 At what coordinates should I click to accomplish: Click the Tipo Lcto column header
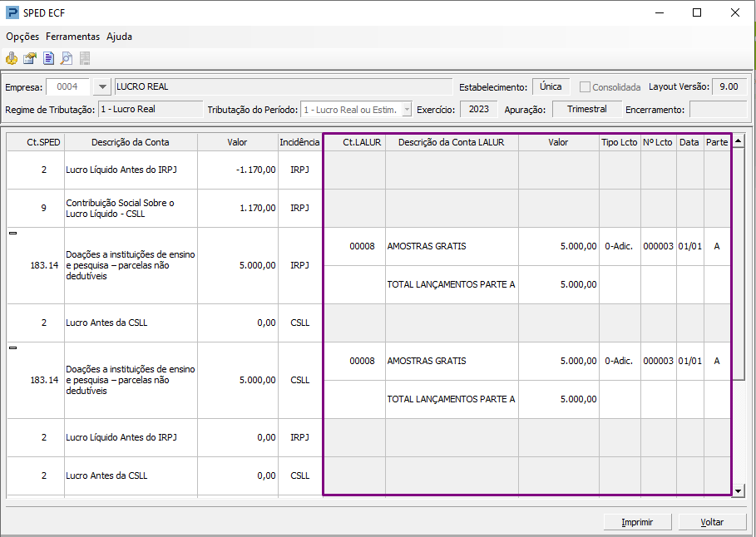[620, 142]
